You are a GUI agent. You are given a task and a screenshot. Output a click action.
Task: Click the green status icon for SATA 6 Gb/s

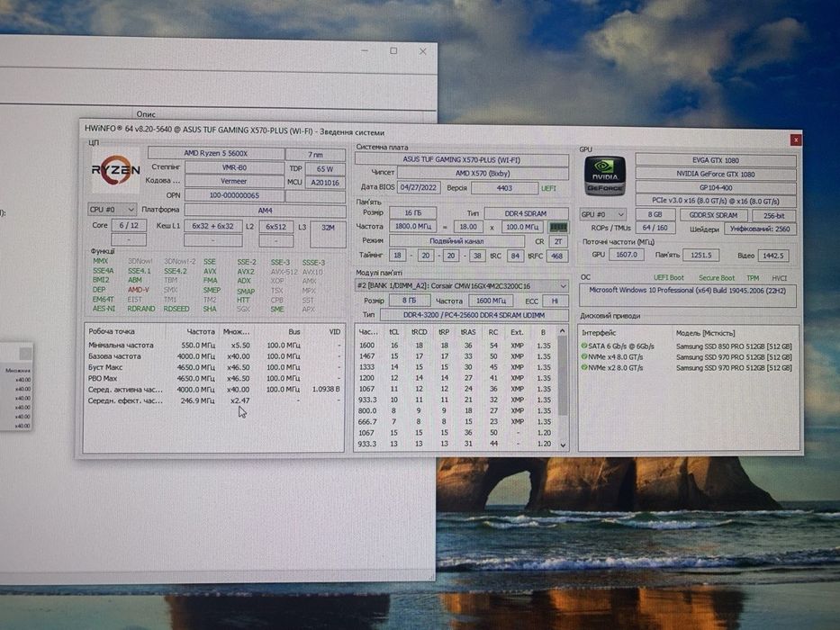pos(584,346)
